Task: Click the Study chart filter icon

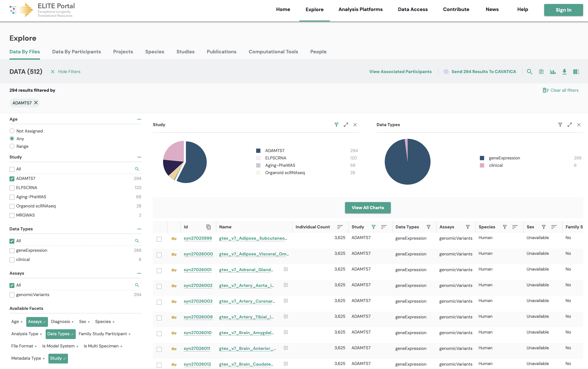Action: tap(336, 125)
